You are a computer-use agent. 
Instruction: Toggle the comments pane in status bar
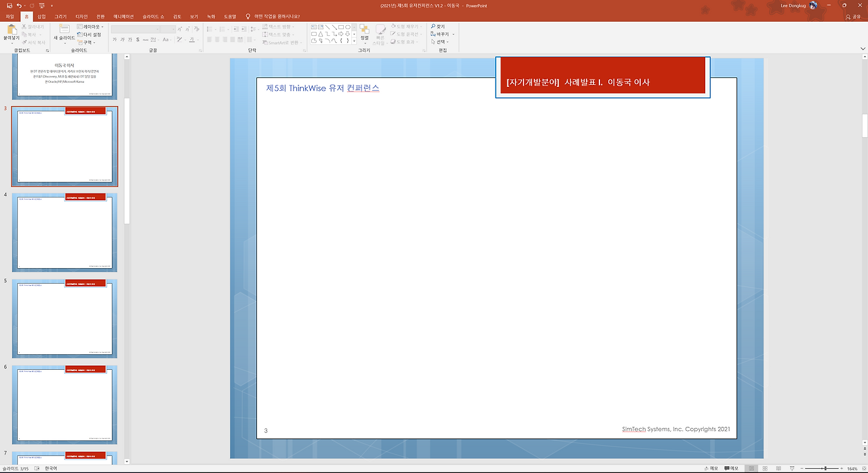coord(731,468)
